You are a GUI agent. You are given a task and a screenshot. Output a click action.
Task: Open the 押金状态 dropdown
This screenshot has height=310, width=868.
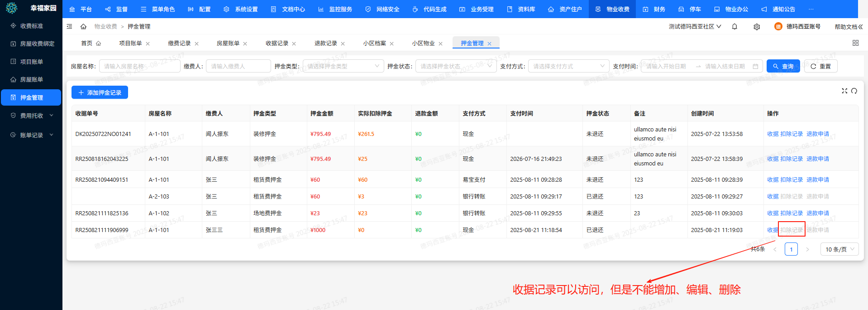(x=455, y=66)
